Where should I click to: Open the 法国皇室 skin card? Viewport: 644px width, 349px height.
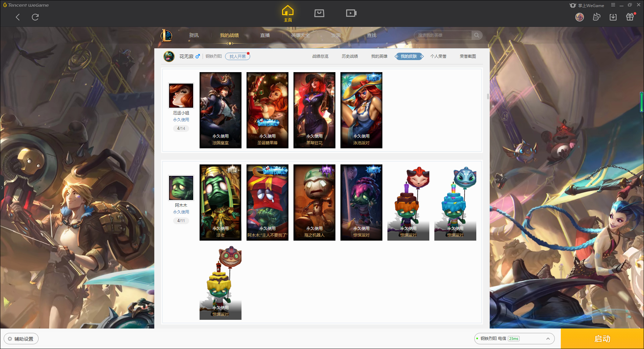(220, 110)
